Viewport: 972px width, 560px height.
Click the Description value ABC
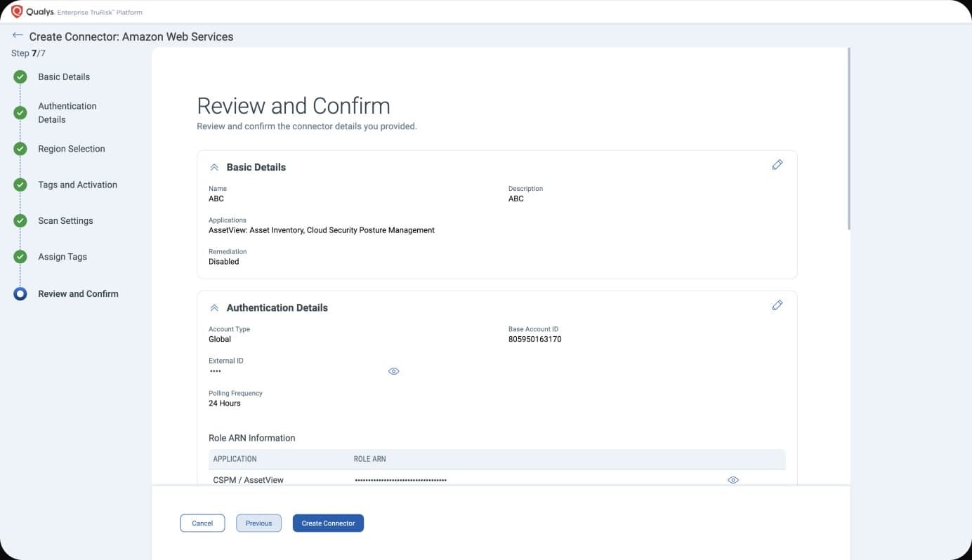(516, 199)
